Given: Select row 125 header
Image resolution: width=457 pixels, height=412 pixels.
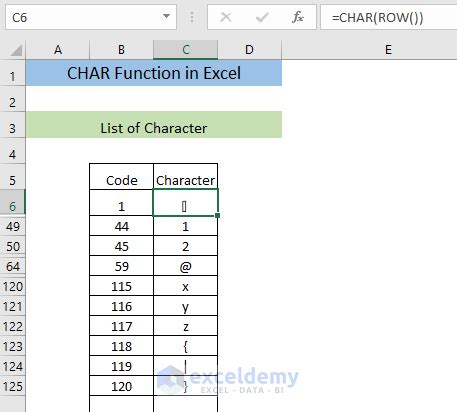Looking at the screenshot, I should (x=13, y=386).
